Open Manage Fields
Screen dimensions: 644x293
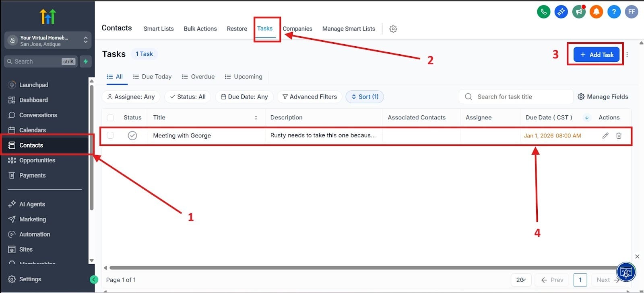pyautogui.click(x=603, y=97)
